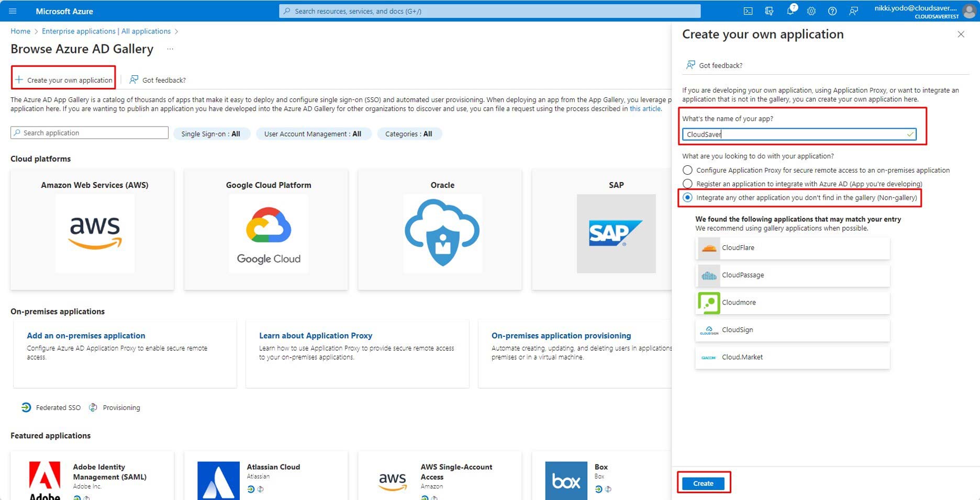This screenshot has width=980, height=500.
Task: Click the top bar feedback icon
Action: [853, 11]
